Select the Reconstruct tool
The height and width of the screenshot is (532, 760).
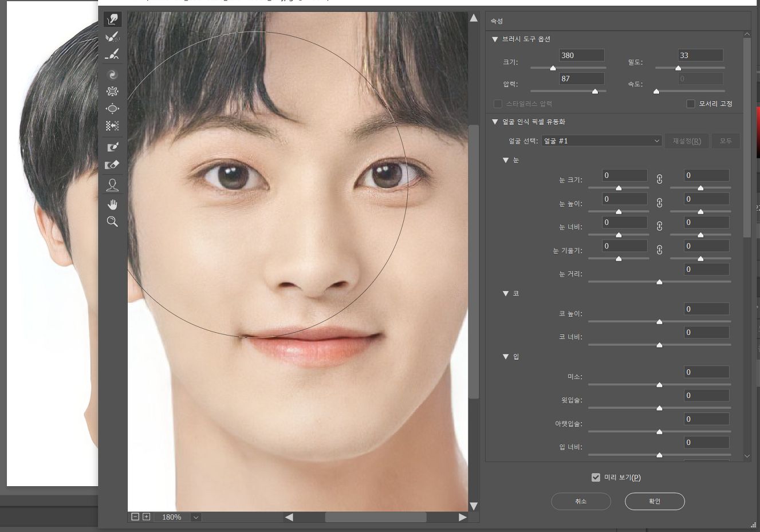tap(112, 37)
